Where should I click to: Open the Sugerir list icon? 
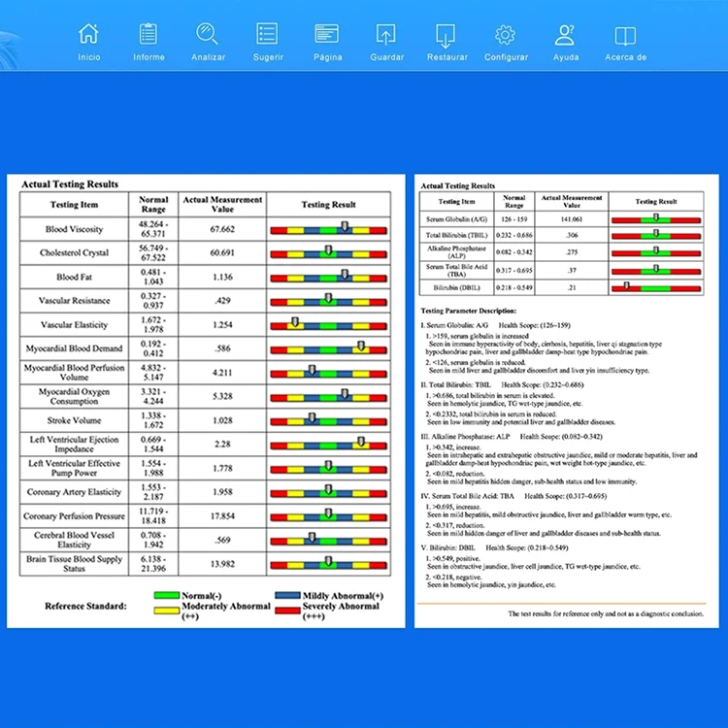tap(268, 34)
